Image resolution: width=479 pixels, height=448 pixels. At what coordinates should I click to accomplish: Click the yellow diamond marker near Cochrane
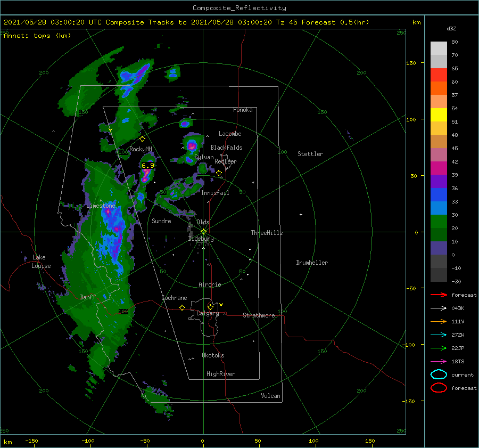(x=183, y=307)
